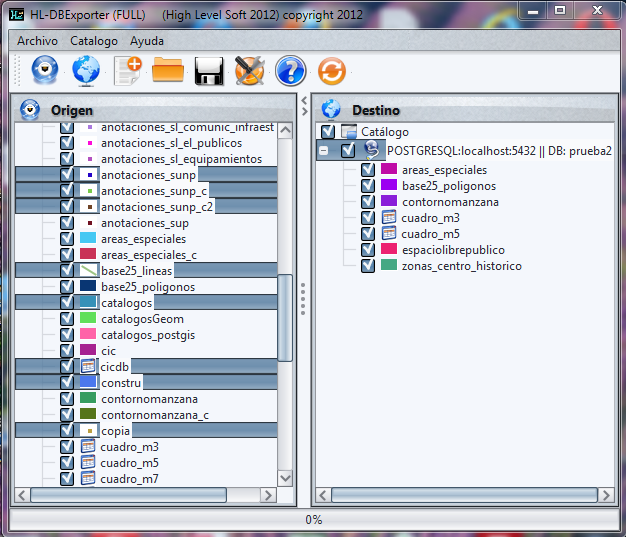Click Origen horizontal scrollbar left arrow
The image size is (626, 537).
pos(22,495)
